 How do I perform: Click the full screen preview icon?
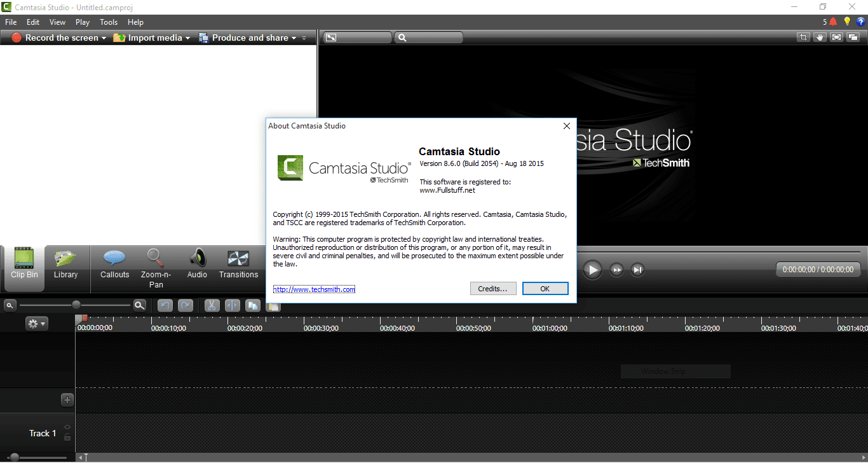coord(836,38)
